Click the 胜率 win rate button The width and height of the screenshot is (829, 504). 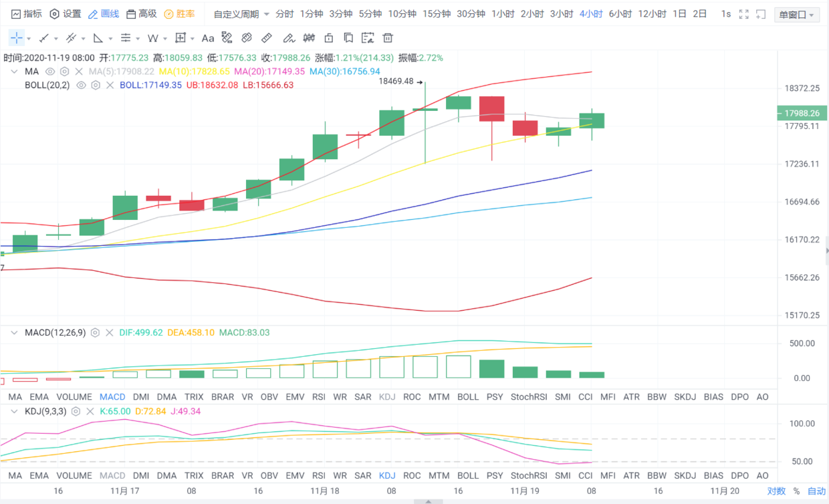179,14
